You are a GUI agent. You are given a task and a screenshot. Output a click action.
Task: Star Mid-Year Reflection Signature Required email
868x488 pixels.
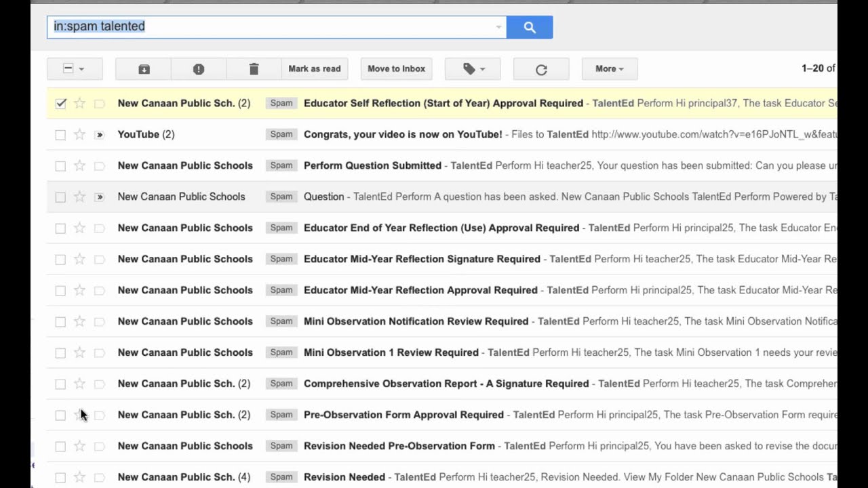point(79,259)
